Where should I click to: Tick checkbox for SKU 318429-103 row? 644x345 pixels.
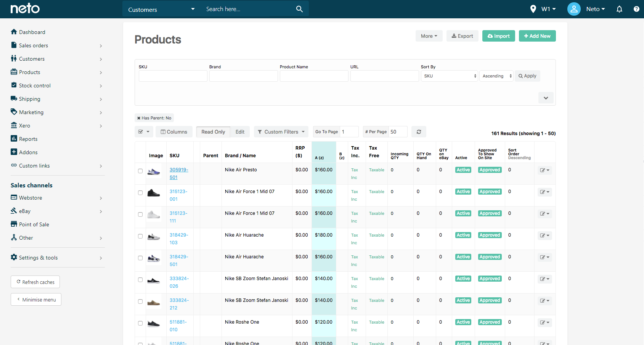tap(140, 236)
